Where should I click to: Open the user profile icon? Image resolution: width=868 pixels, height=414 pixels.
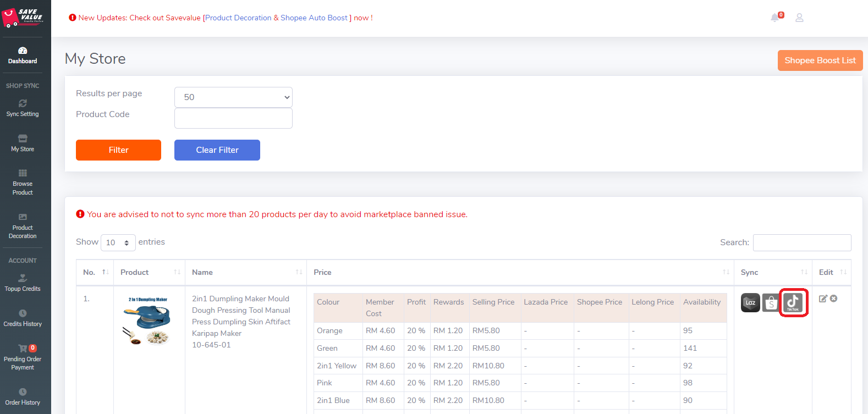pyautogui.click(x=799, y=18)
